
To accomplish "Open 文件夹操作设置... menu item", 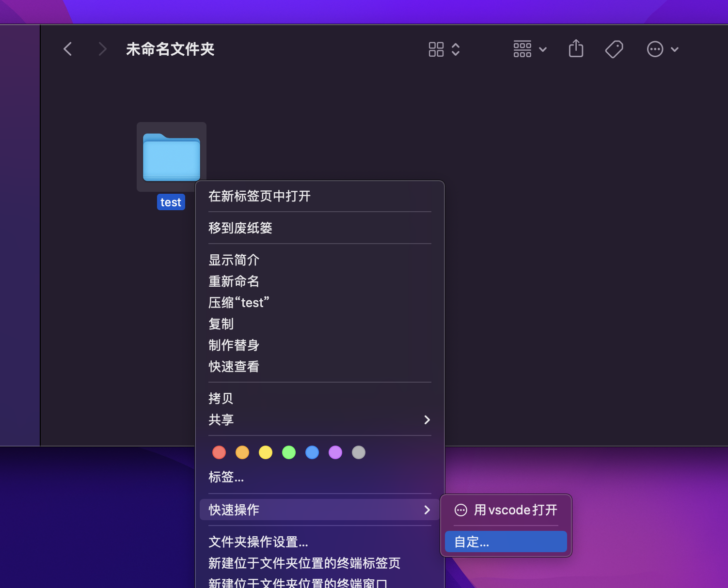I will 319,542.
